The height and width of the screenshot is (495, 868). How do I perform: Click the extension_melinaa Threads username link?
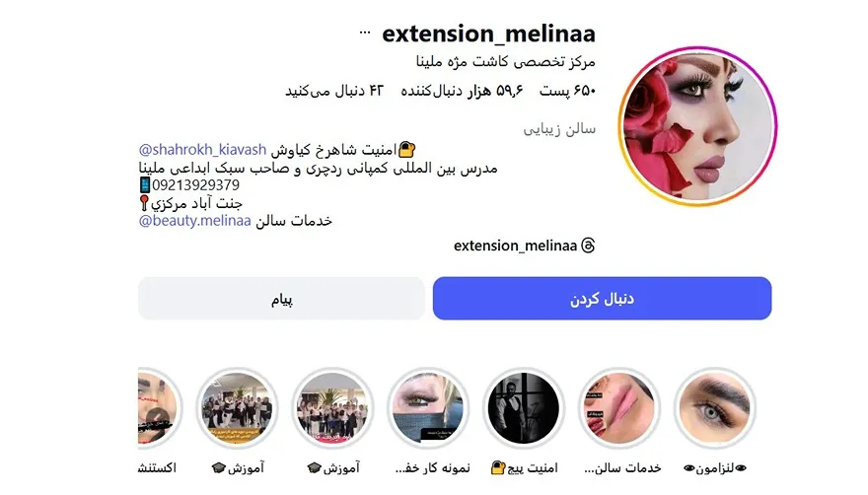pyautogui.click(x=515, y=246)
